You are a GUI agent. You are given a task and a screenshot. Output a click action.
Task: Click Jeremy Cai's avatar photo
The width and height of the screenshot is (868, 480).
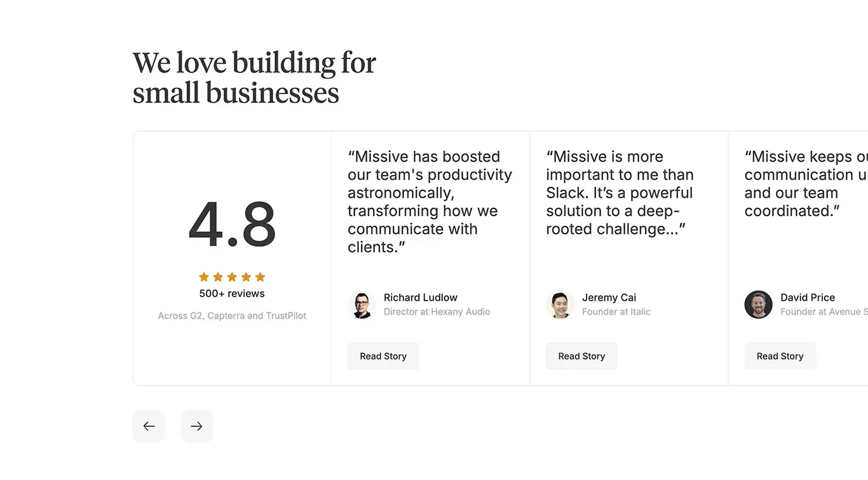click(x=560, y=305)
